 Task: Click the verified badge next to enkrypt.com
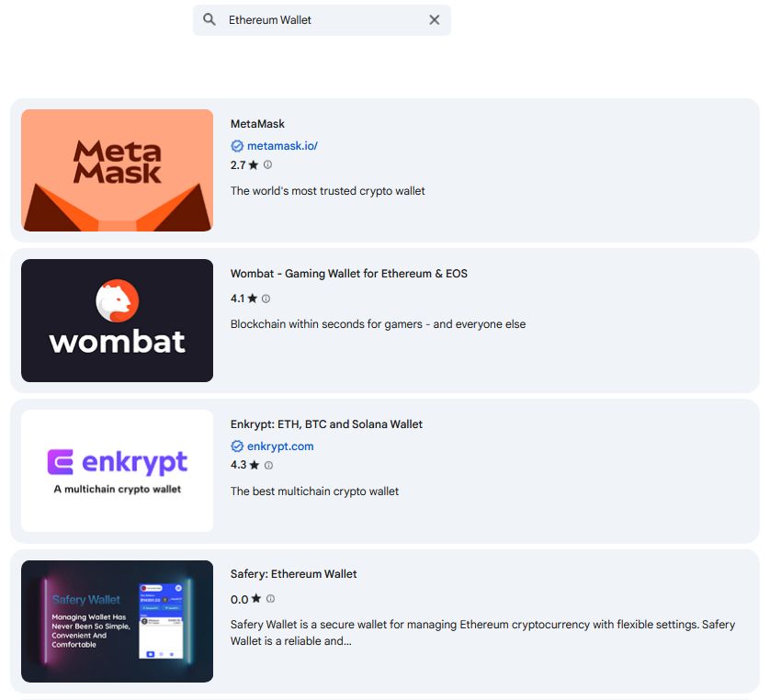point(236,446)
